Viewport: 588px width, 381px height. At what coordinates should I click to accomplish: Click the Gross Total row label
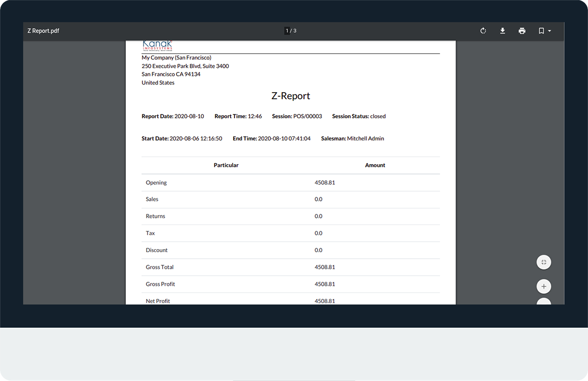tap(160, 267)
